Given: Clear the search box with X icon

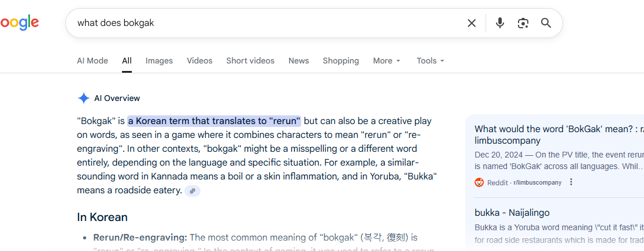Looking at the screenshot, I should tap(472, 23).
